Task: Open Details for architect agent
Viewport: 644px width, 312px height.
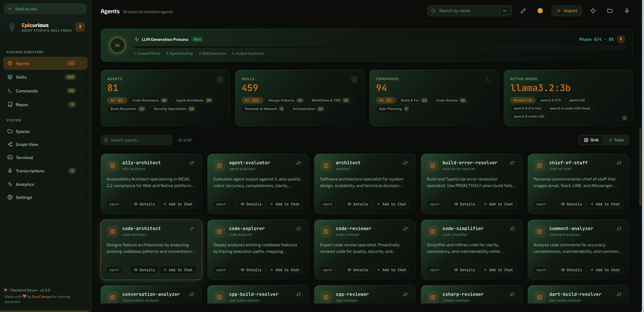Action: (x=358, y=204)
